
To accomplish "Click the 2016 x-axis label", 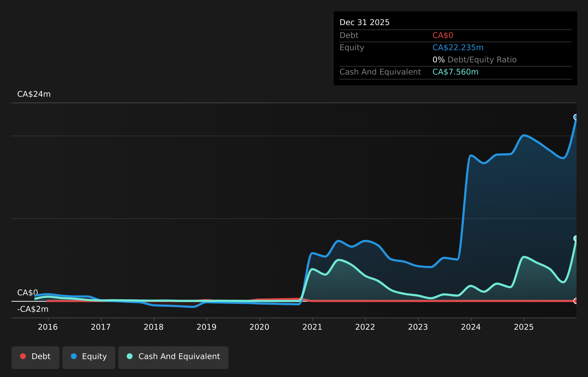I will (48, 327).
